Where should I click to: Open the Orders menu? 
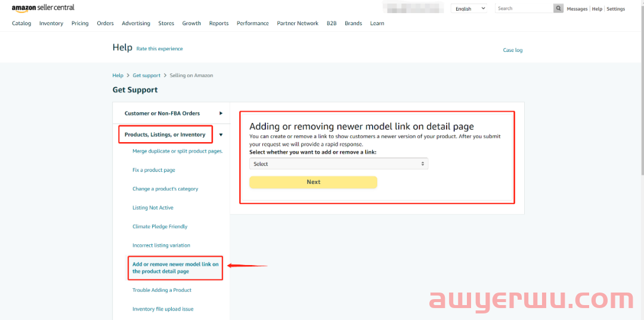105,23
